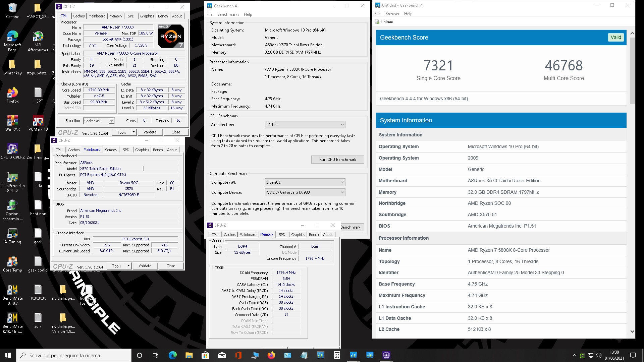Open Help menu in Geekbench 4 main window
Image resolution: width=644 pixels, height=362 pixels.
(x=248, y=14)
